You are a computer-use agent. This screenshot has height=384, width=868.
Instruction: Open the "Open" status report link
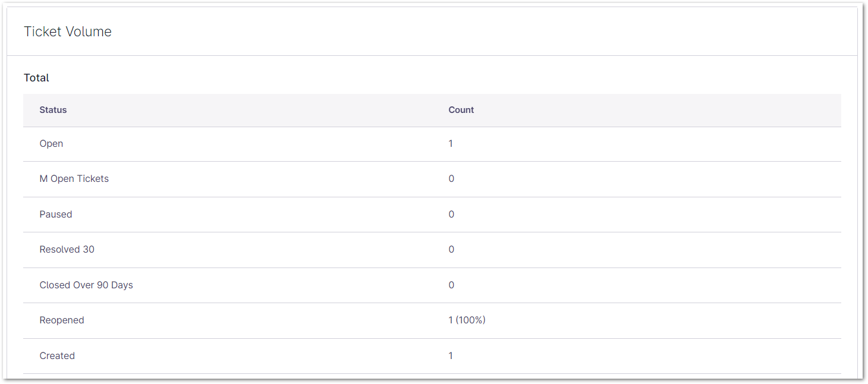(x=51, y=143)
